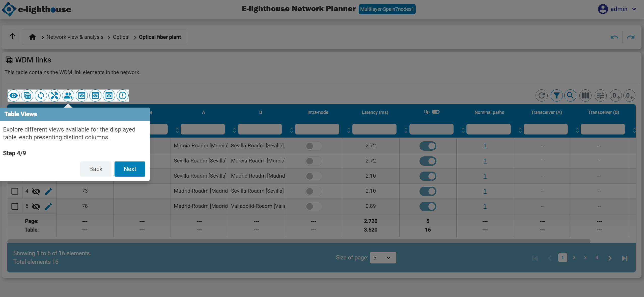Click the table refresh icon

pos(541,95)
